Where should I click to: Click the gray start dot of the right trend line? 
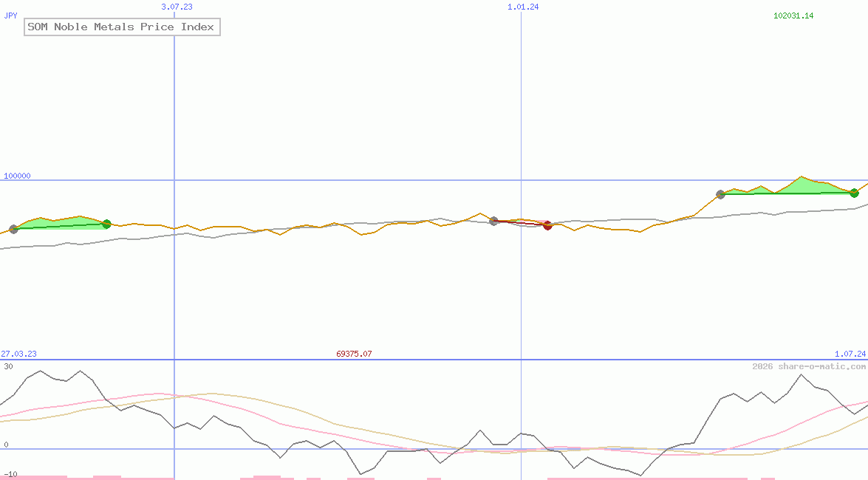[720, 194]
